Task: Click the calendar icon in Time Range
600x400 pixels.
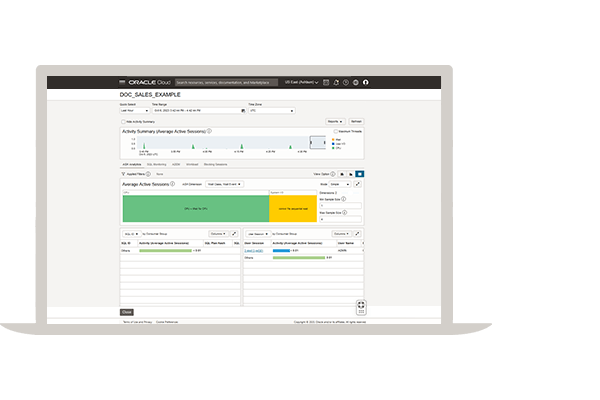Action: point(242,111)
